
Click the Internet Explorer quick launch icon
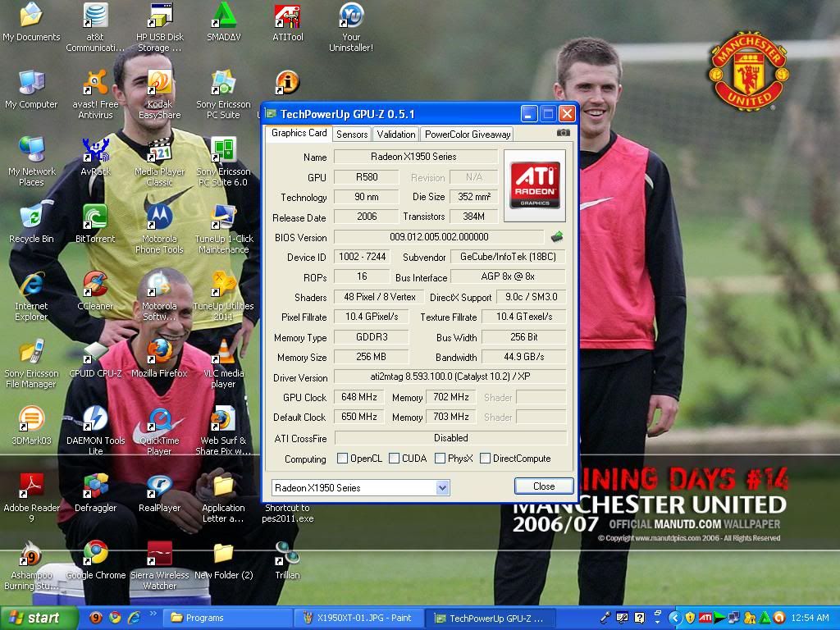pos(134,618)
